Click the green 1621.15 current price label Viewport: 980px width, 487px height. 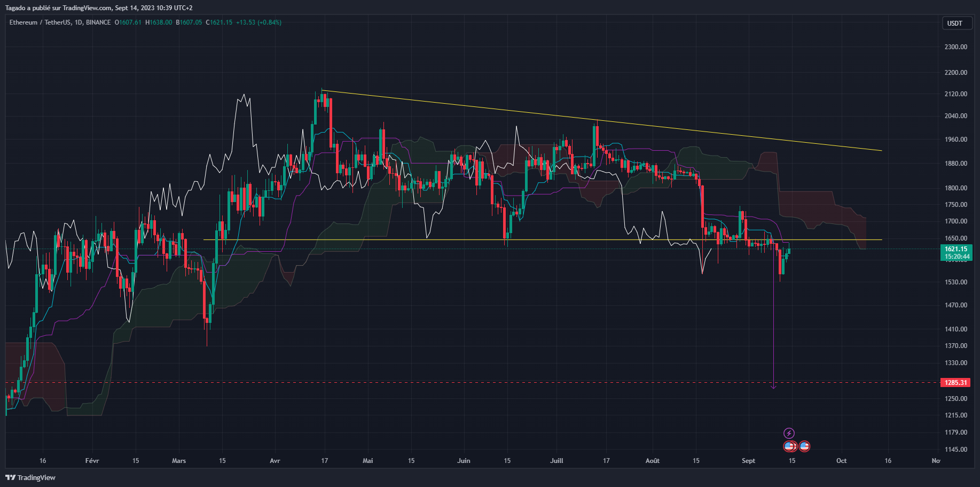955,249
